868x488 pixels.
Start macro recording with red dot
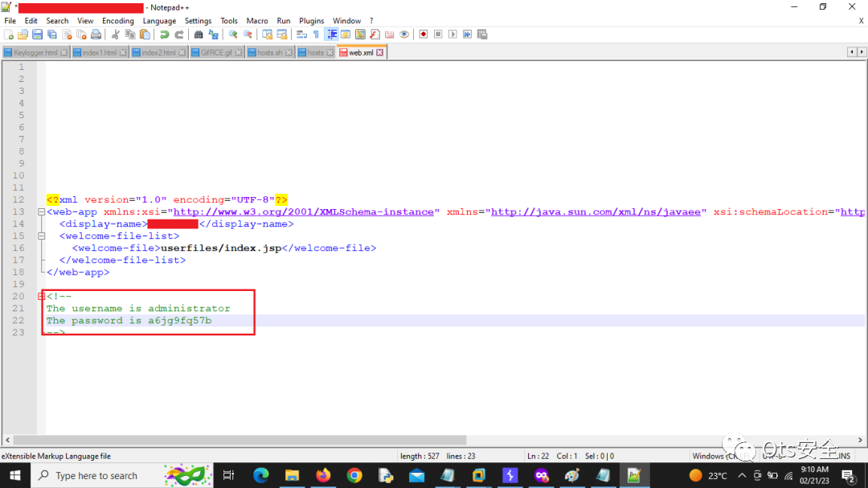(424, 35)
